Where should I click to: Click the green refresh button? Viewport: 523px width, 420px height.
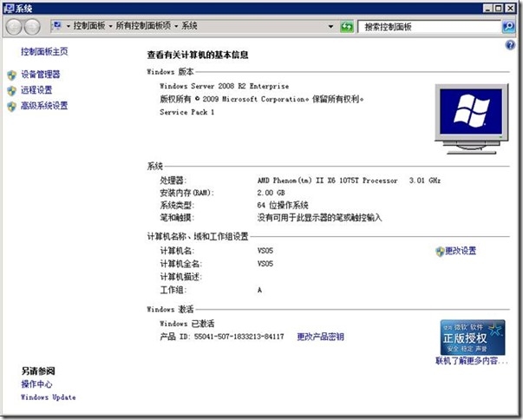click(x=347, y=27)
